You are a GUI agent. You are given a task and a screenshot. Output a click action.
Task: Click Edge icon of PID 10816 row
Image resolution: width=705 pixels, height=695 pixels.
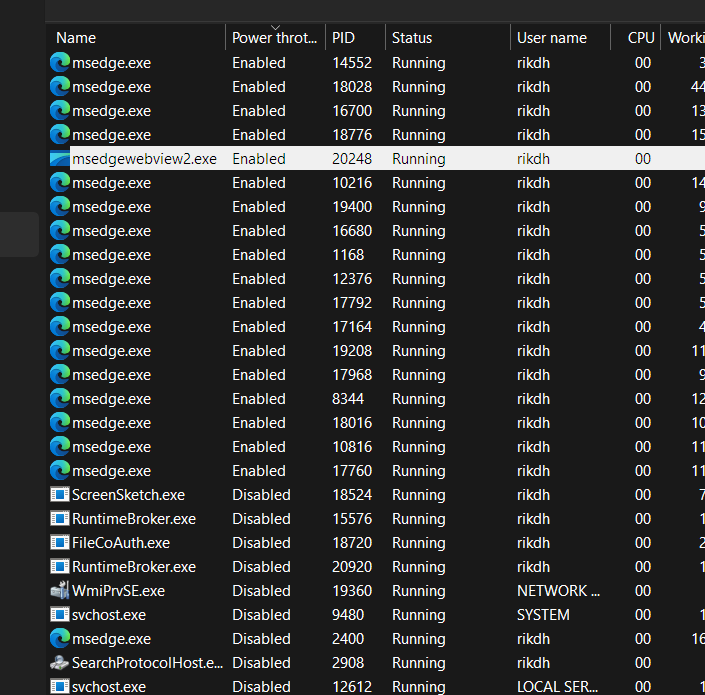[x=60, y=447]
